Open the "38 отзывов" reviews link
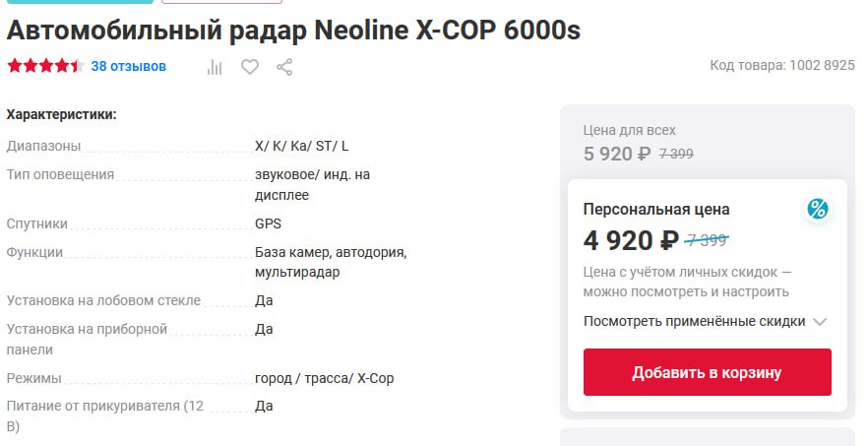 [x=129, y=67]
